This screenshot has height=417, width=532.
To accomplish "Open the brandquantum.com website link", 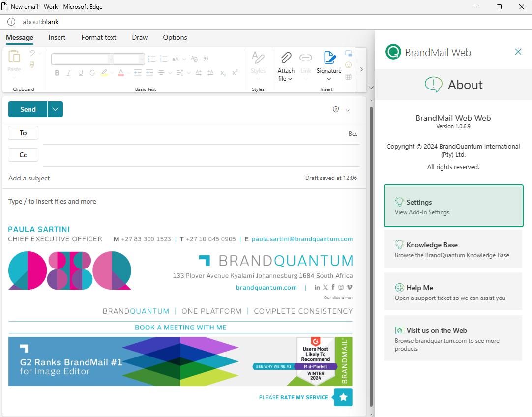I will 266,287.
